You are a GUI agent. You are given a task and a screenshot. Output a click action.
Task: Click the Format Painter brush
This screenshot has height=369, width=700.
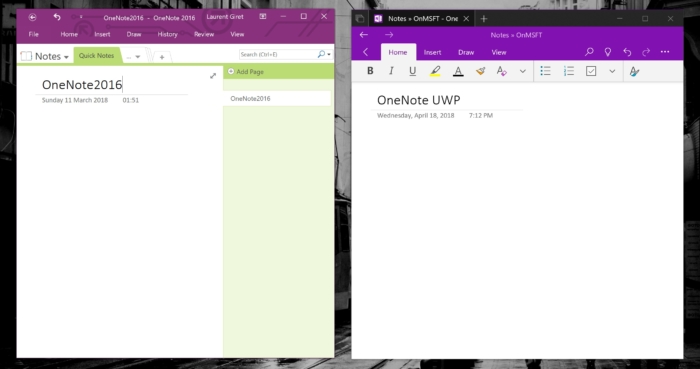[x=480, y=71]
